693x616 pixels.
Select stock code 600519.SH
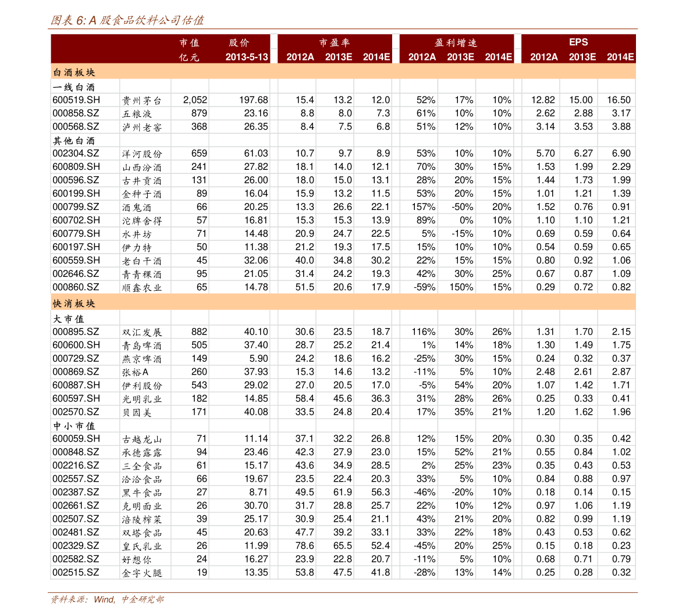tap(76, 100)
